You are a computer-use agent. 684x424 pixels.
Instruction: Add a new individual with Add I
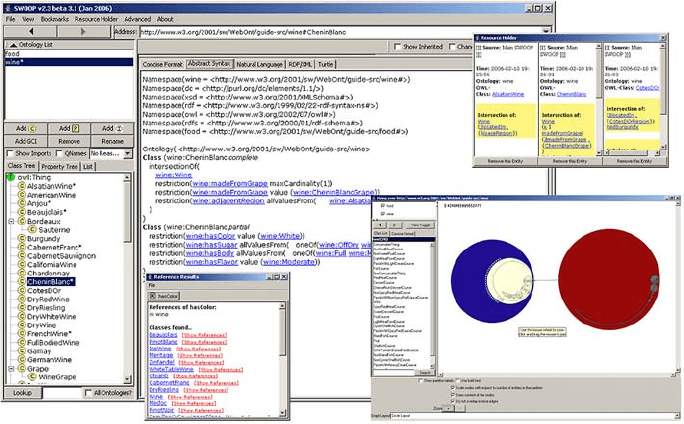point(112,128)
